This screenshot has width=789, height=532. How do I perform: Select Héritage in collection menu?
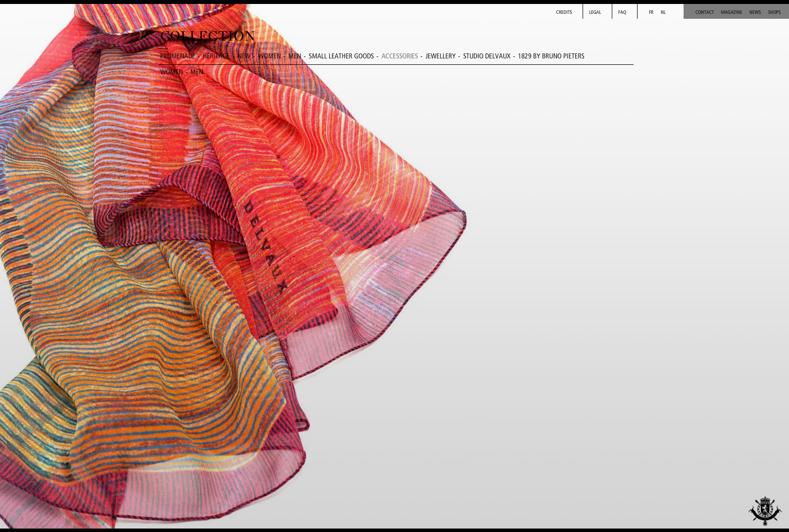click(216, 56)
